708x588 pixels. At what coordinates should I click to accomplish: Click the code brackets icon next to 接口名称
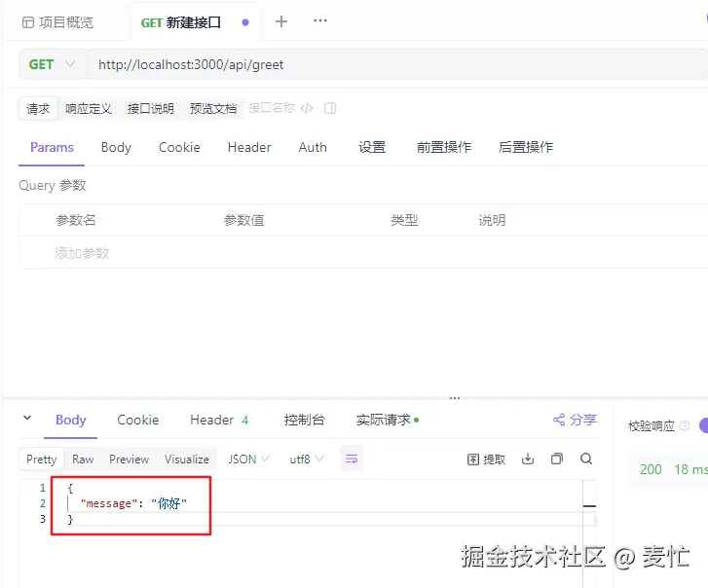[307, 108]
